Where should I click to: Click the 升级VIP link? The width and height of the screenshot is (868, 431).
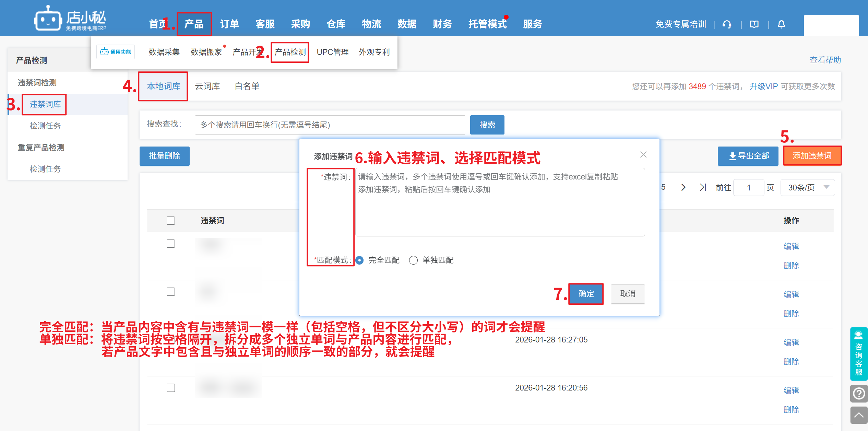click(x=763, y=86)
